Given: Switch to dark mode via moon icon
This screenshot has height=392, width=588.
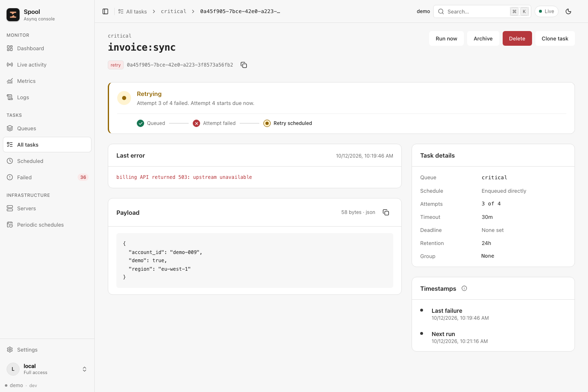Looking at the screenshot, I should [568, 11].
